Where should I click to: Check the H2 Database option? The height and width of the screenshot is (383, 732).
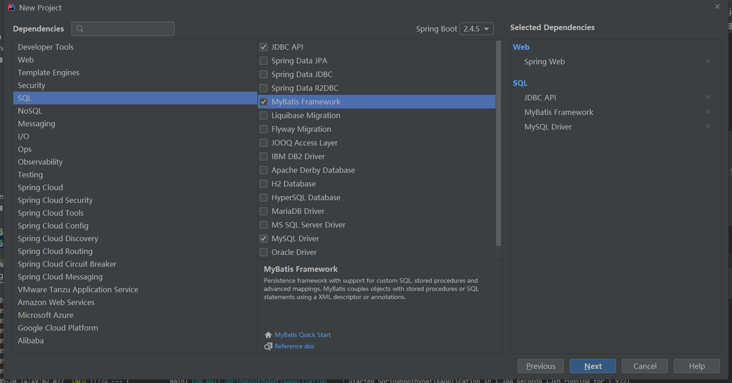263,184
